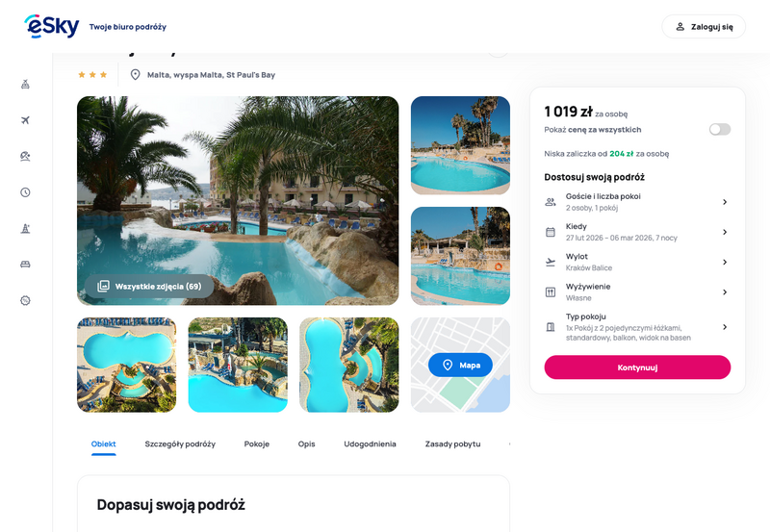The width and height of the screenshot is (770, 532).
Task: Expand the Wylot departure airport option
Action: click(x=637, y=262)
